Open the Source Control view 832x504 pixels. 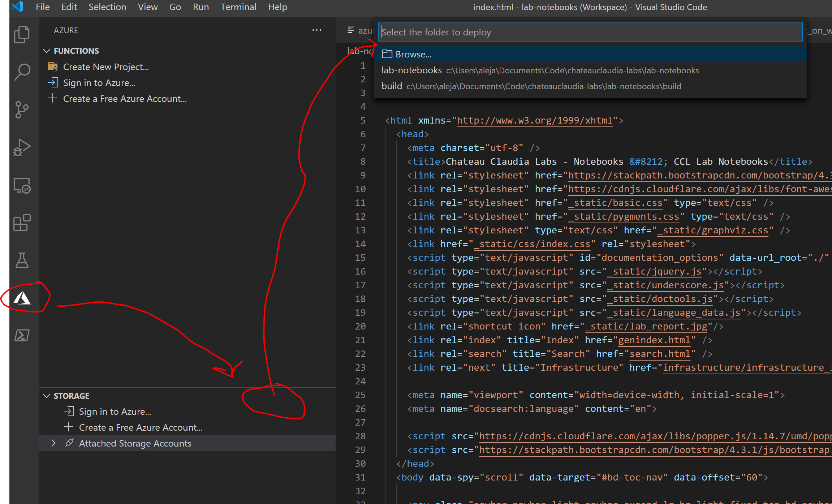pos(22,109)
